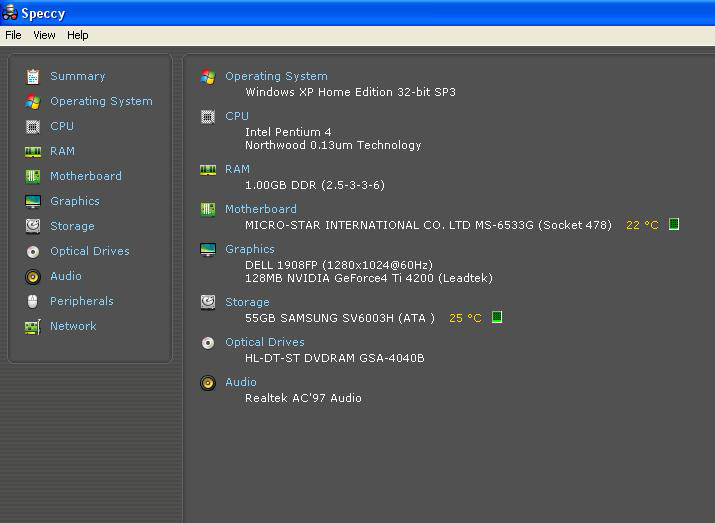Click the 25 °C storage temperature
Screen dimensions: 715x523
tap(466, 318)
